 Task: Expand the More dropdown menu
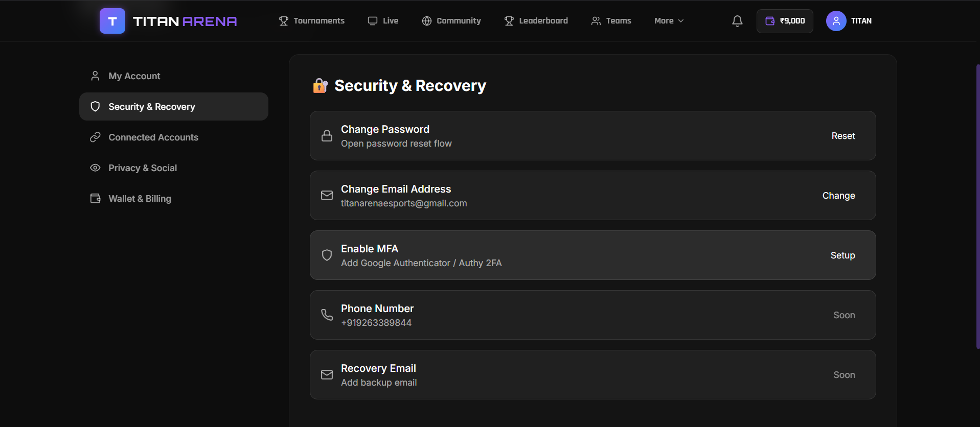click(669, 21)
